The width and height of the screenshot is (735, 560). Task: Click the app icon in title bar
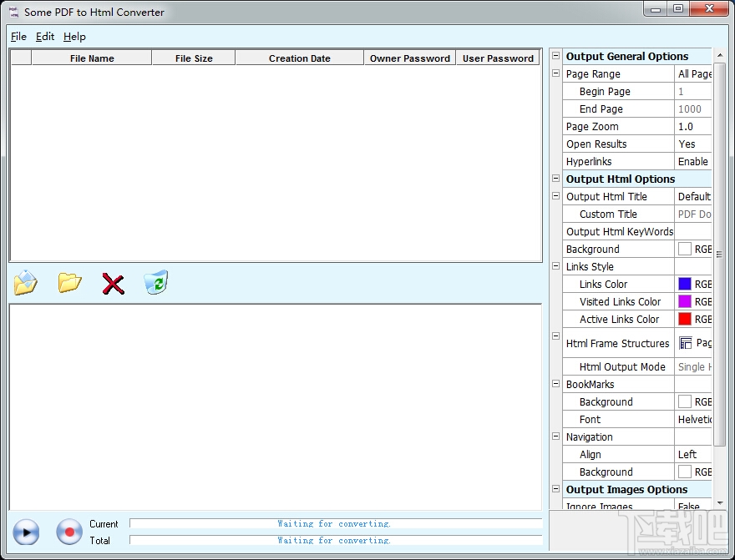click(13, 13)
